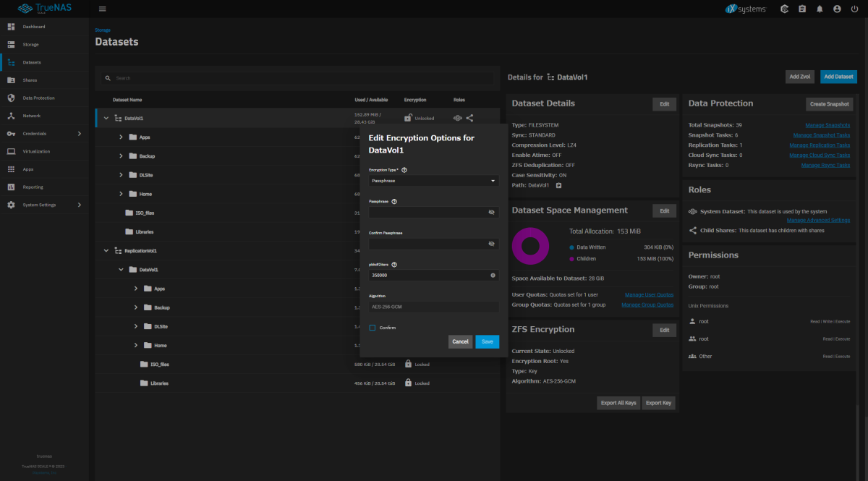Show the Confirm Passphrase field text

tap(491, 244)
